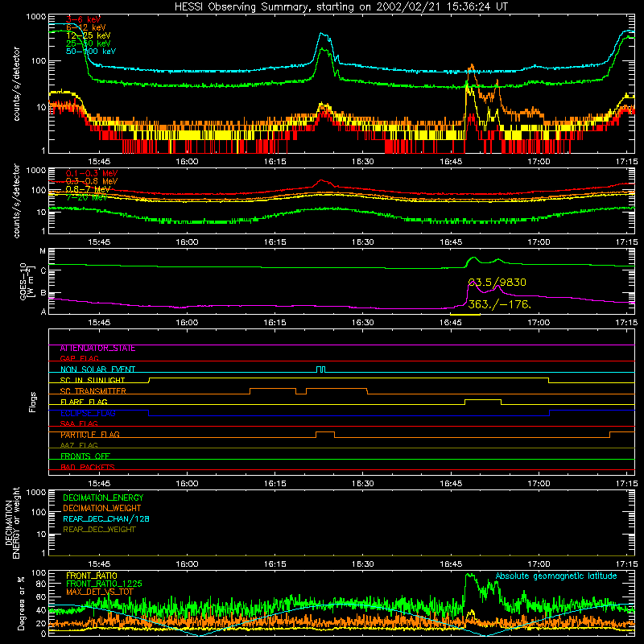Screen dimensions: 644x644
Task: Click the MAX_DET_VS_TOT legend label
Action: click(99, 592)
